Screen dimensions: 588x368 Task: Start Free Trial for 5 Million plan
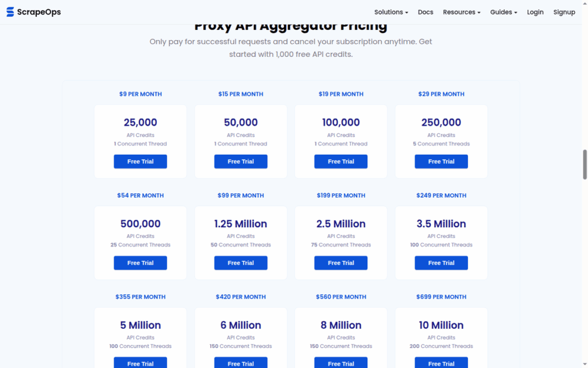(x=140, y=363)
